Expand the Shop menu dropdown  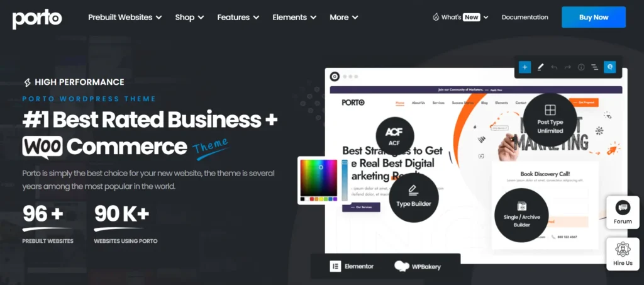click(x=189, y=17)
